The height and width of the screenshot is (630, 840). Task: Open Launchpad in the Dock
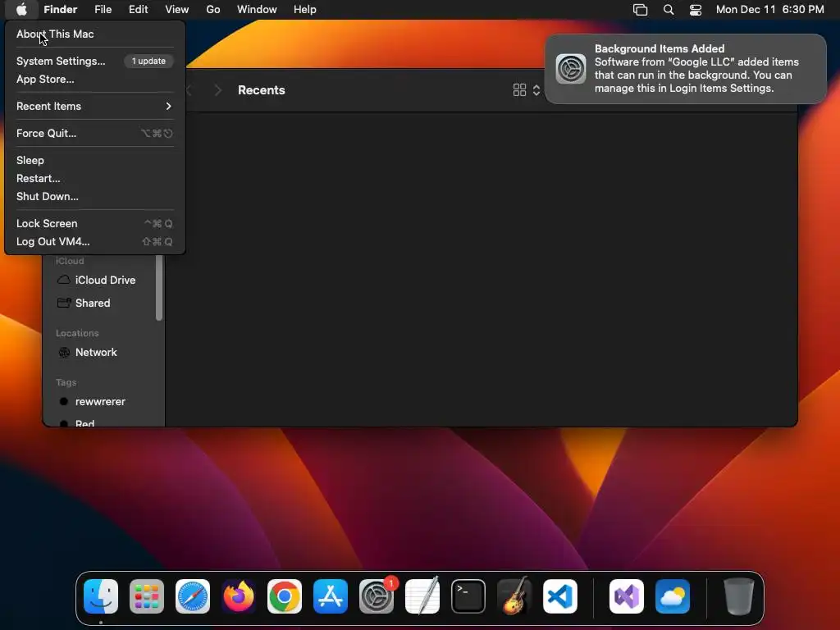(x=147, y=596)
